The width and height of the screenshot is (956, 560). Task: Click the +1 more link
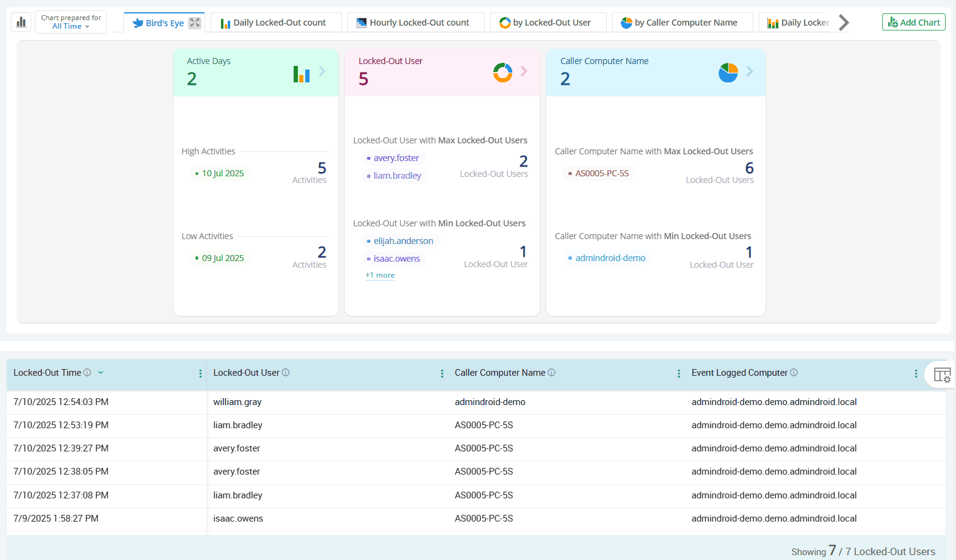point(380,275)
